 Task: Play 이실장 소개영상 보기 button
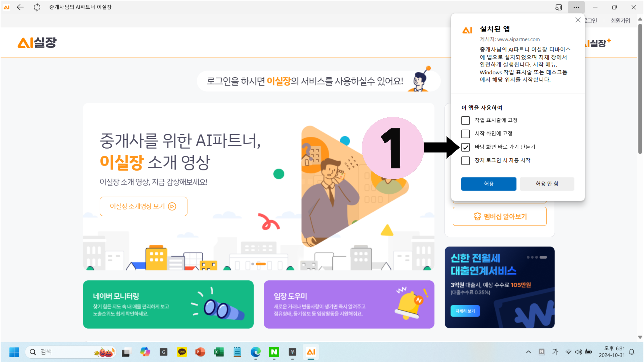click(143, 206)
